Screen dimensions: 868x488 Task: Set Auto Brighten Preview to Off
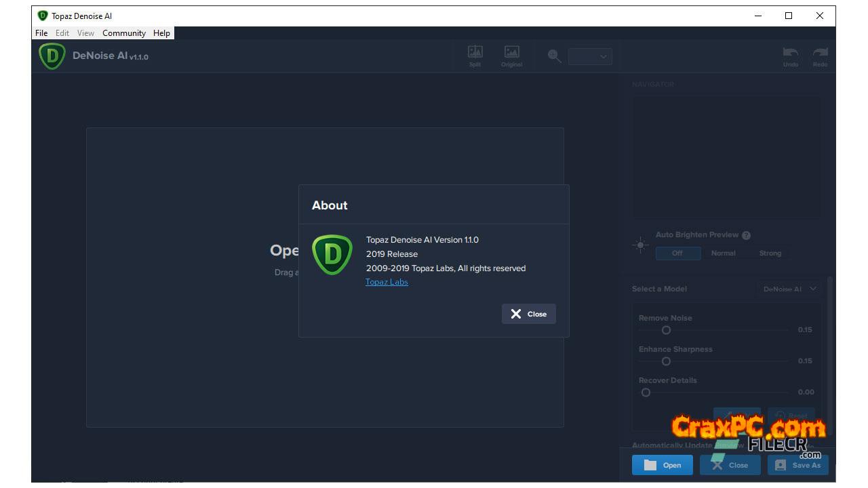pos(677,253)
